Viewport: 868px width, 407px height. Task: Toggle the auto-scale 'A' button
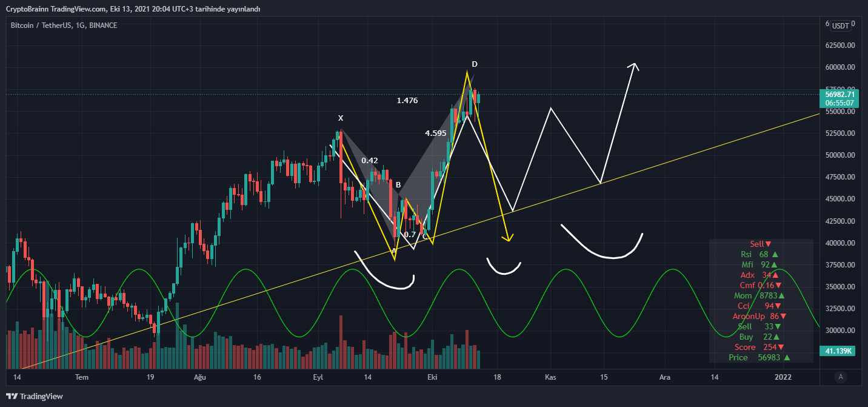pyautogui.click(x=840, y=377)
